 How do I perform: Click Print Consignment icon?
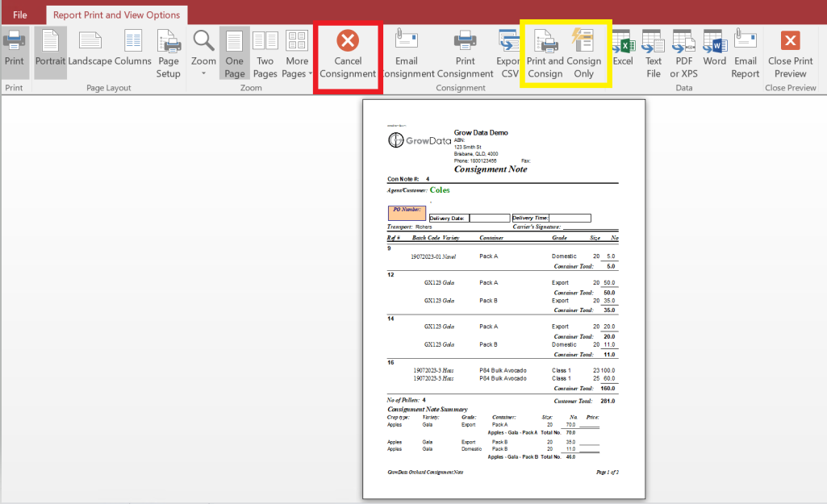point(466,54)
